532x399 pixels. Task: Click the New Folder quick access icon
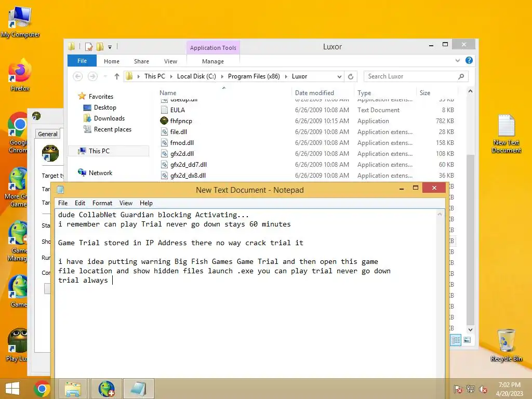point(100,47)
